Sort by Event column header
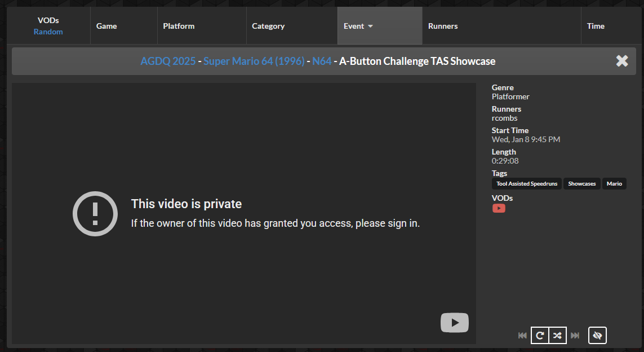644x352 pixels. 380,26
